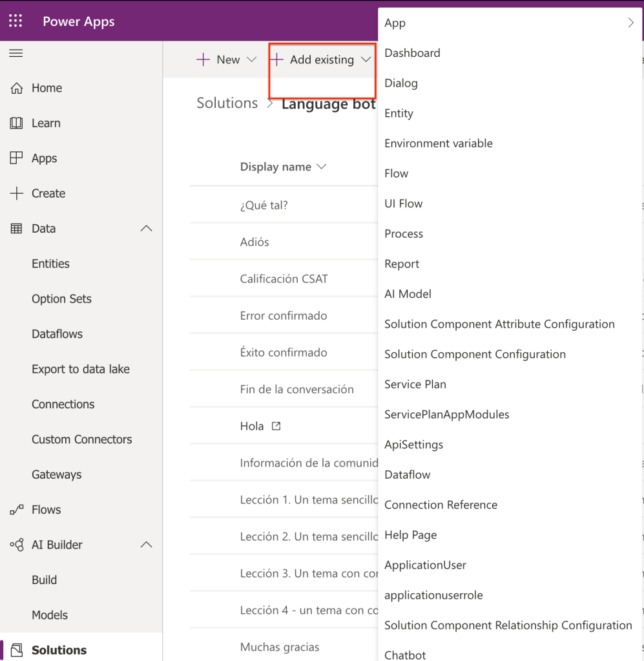Viewport: 644px width, 661px height.
Task: Click the Learn book icon
Action: pos(17,123)
